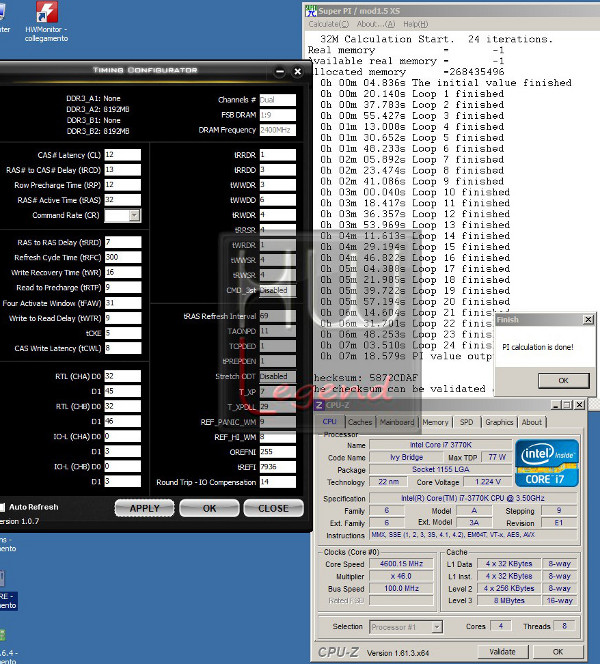Click the OK button in CPU-Z
Viewport: 600px width, 664px height.
tap(558, 652)
